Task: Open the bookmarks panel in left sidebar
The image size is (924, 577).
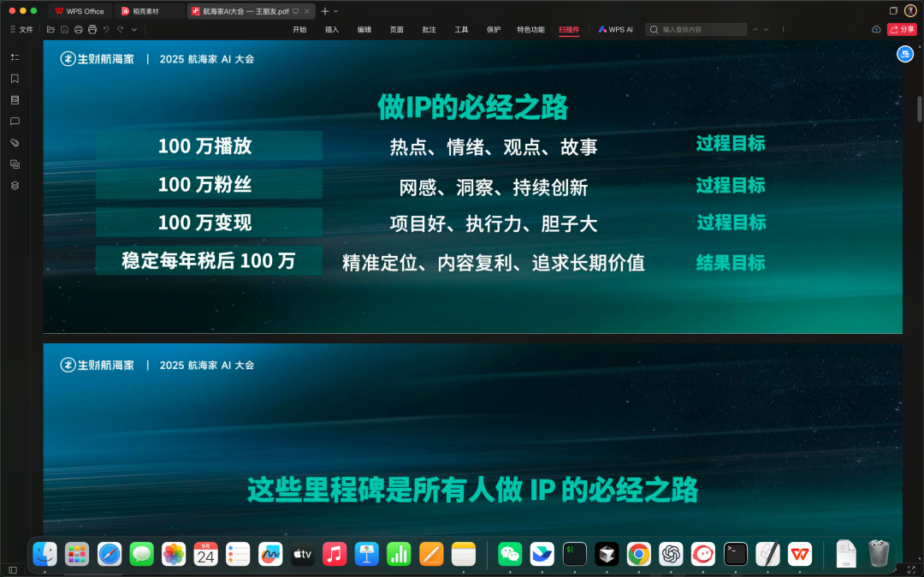Action: pyautogui.click(x=15, y=79)
